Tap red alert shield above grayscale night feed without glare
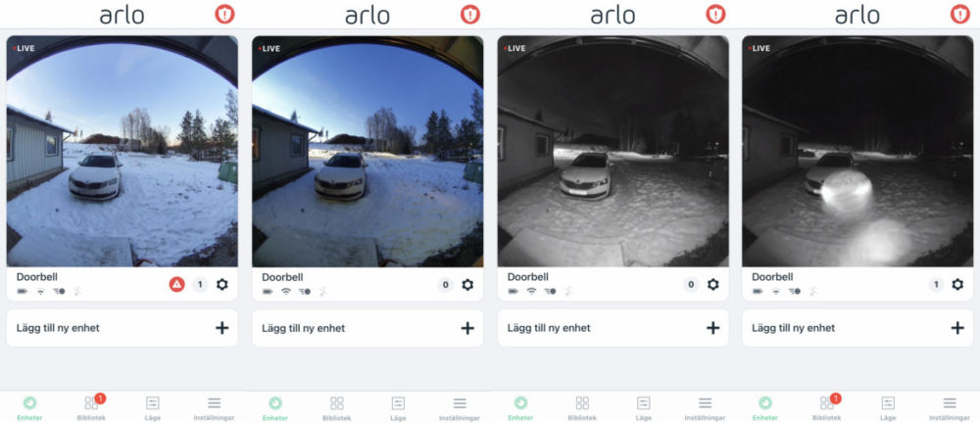Viewport: 980px width, 423px height. 715,15
